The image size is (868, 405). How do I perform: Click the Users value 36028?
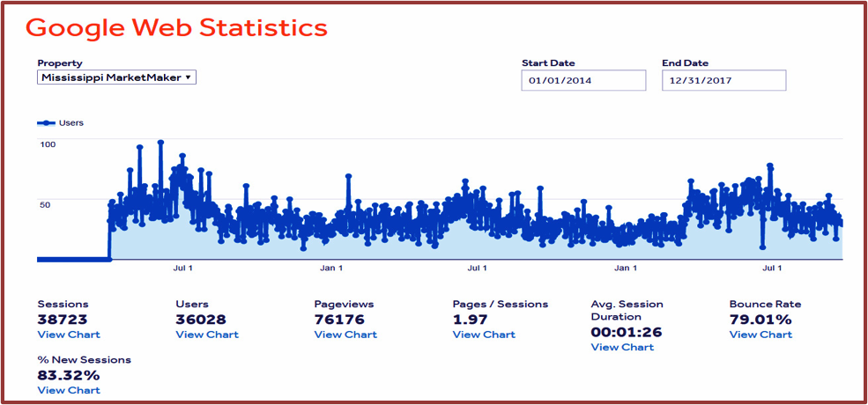[x=201, y=320]
